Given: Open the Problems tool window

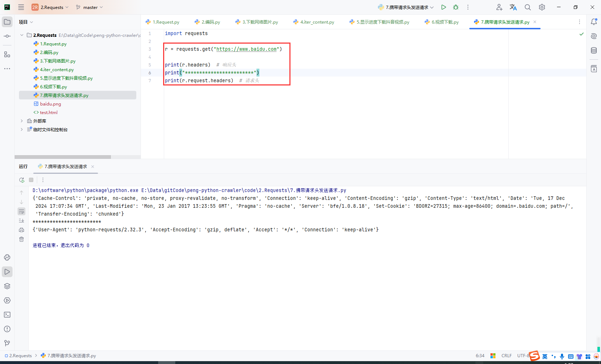Looking at the screenshot, I should click(7, 329).
